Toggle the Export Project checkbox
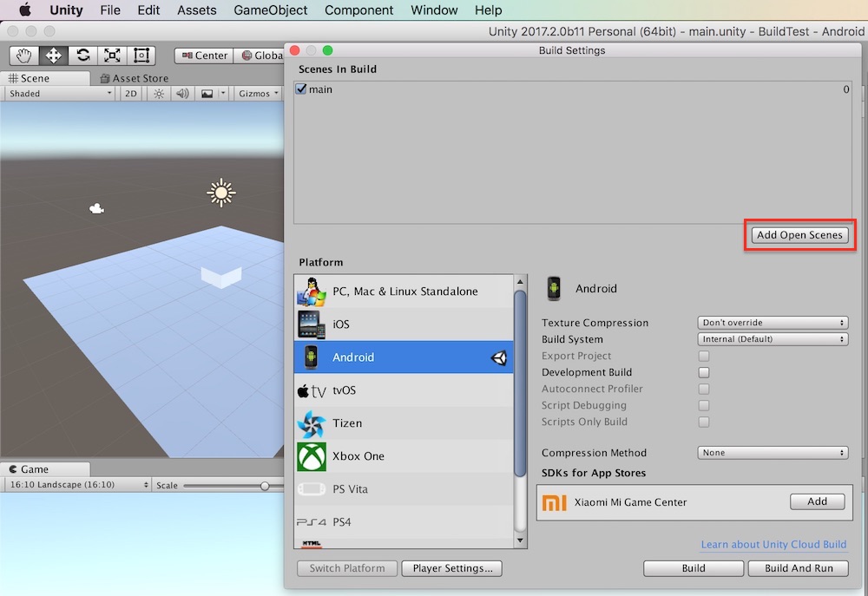 click(704, 356)
